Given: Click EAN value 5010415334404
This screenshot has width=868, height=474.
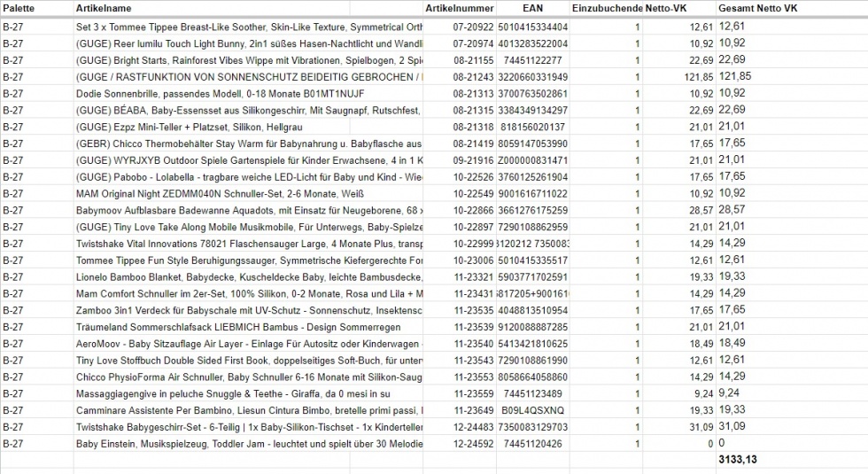Looking at the screenshot, I should click(x=532, y=27).
